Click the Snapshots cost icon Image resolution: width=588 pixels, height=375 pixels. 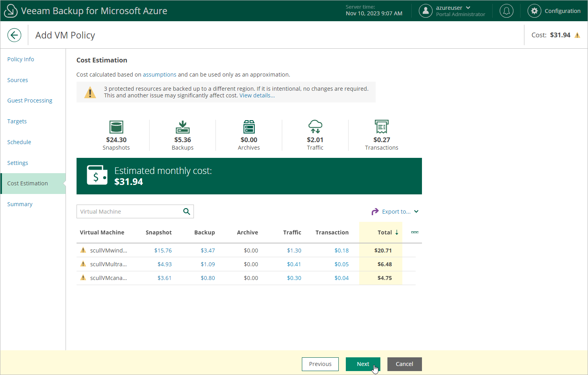click(x=116, y=127)
